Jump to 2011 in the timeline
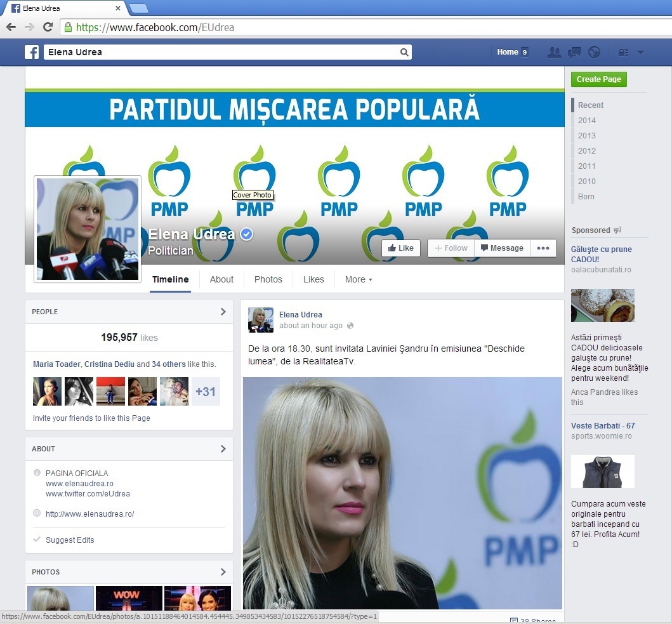Screen dimensions: 672x624 [587, 166]
